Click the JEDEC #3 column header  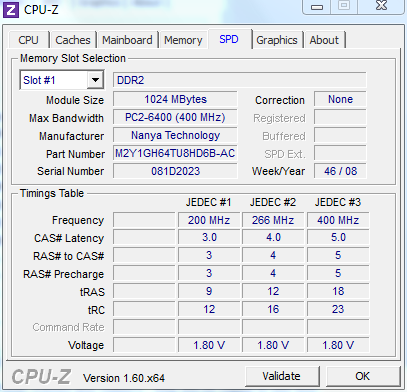click(338, 202)
